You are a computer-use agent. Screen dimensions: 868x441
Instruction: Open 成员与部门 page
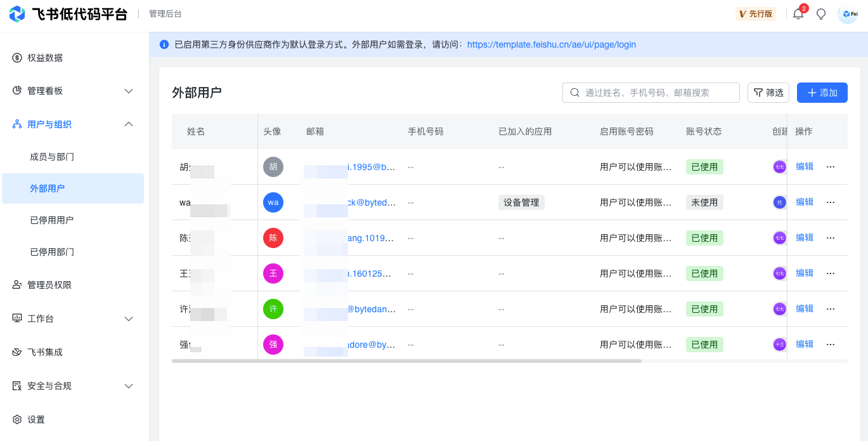point(52,157)
